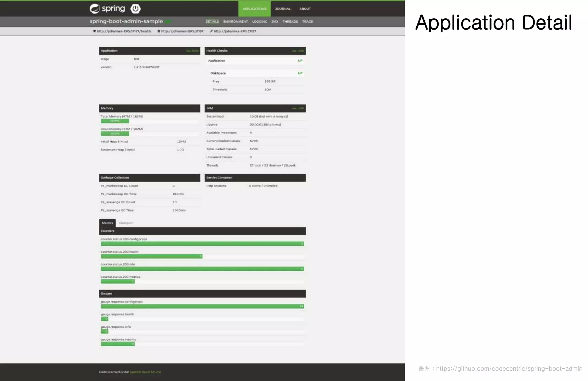This screenshot has height=381, width=588.
Task: Click the Spring logo in header
Action: point(107,9)
